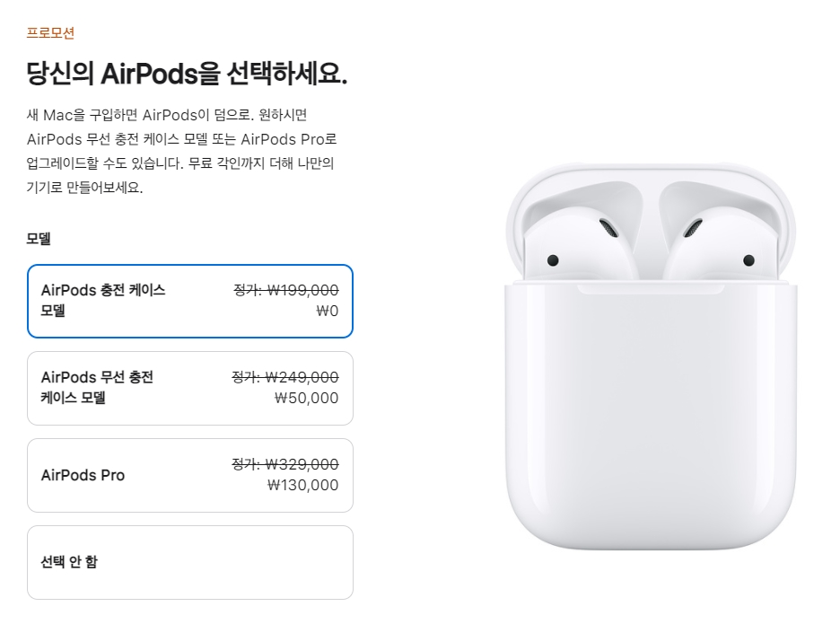The height and width of the screenshot is (624, 840).
Task: Select the 선택 안 함 option
Action: (190, 562)
